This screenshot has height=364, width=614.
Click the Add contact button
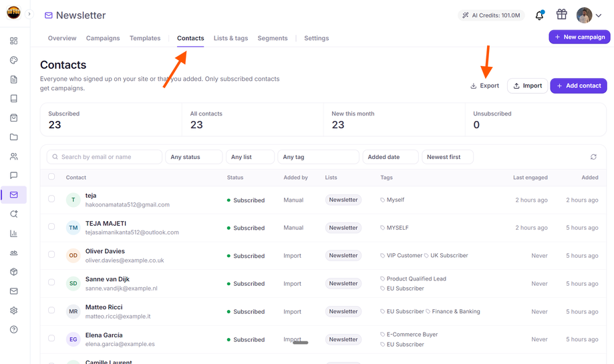[x=579, y=85]
